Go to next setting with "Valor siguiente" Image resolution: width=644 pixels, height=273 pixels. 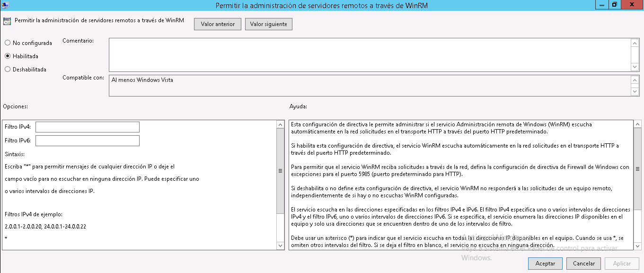pos(269,24)
